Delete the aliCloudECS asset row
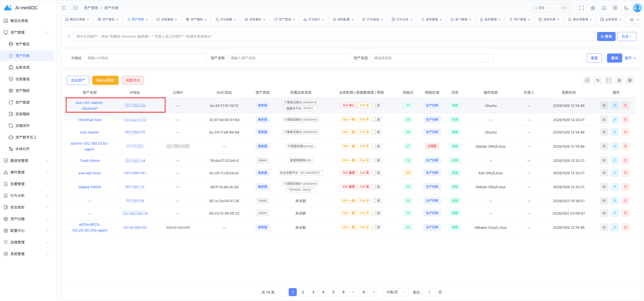Image resolution: width=644 pixels, height=301 pixels. (625, 227)
